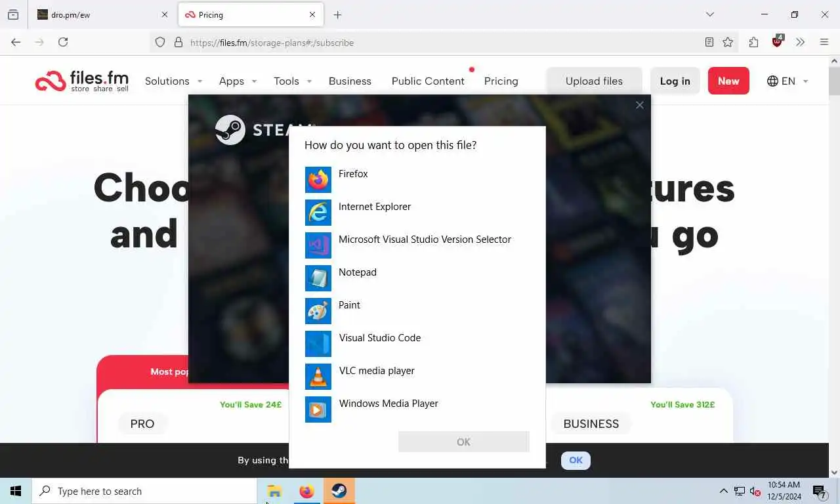Switch to the dro.pm/ew tab
The image size is (840, 504).
click(x=102, y=14)
